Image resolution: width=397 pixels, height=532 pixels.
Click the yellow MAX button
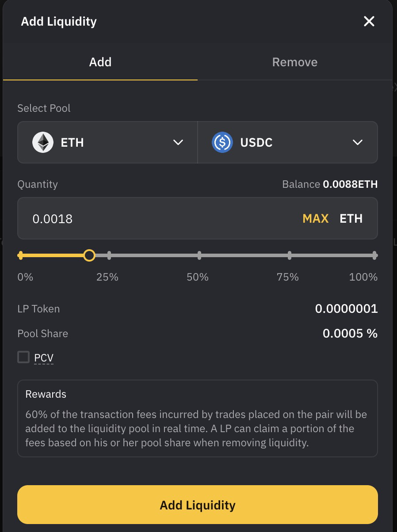[316, 218]
